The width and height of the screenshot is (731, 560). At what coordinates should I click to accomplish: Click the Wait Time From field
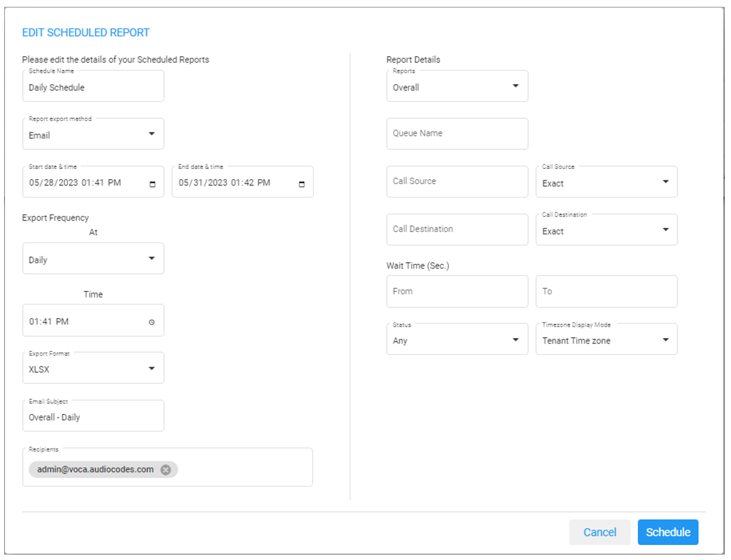point(457,292)
